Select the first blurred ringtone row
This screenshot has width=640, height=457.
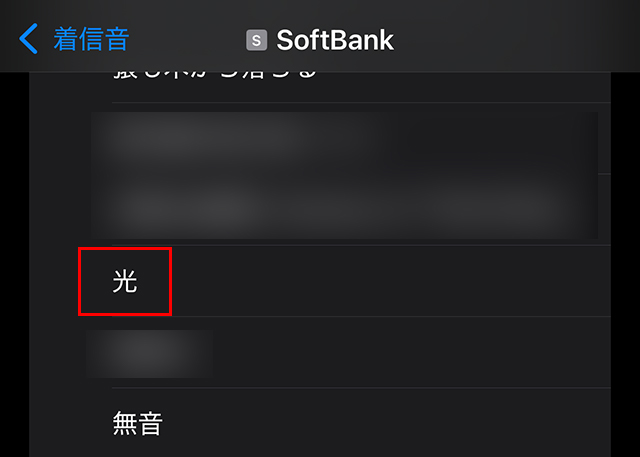click(x=320, y=138)
